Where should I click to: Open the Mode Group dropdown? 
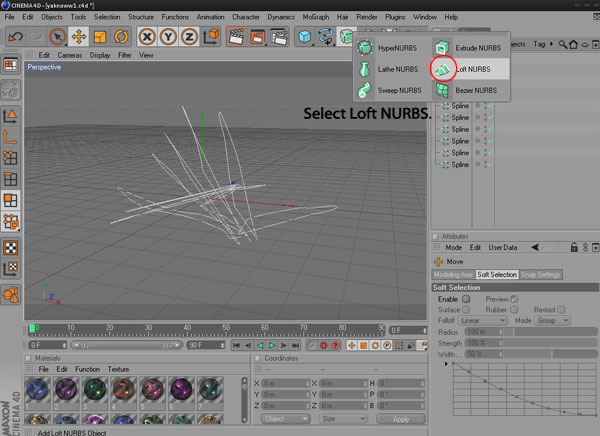tap(552, 320)
